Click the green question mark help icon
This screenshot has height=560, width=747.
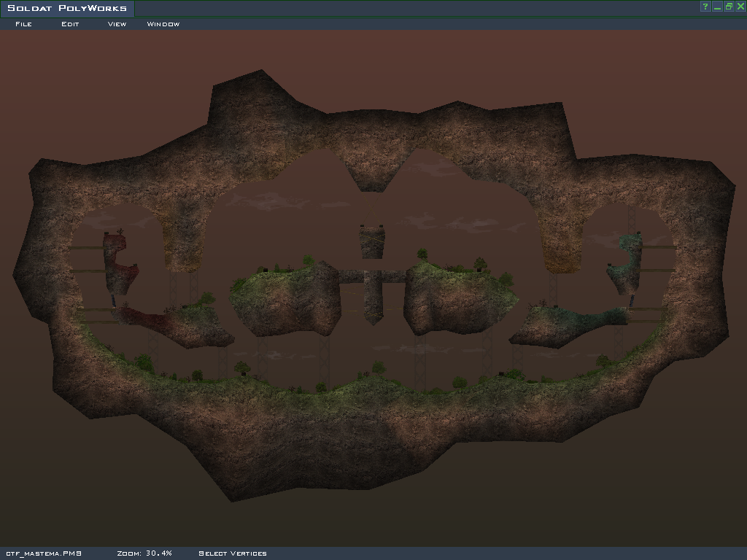705,7
